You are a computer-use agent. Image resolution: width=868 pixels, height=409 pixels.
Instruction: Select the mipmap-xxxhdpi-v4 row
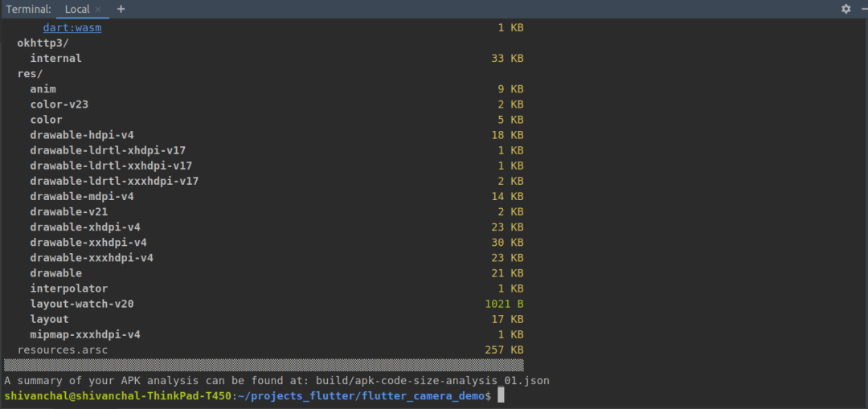pyautogui.click(x=276, y=335)
